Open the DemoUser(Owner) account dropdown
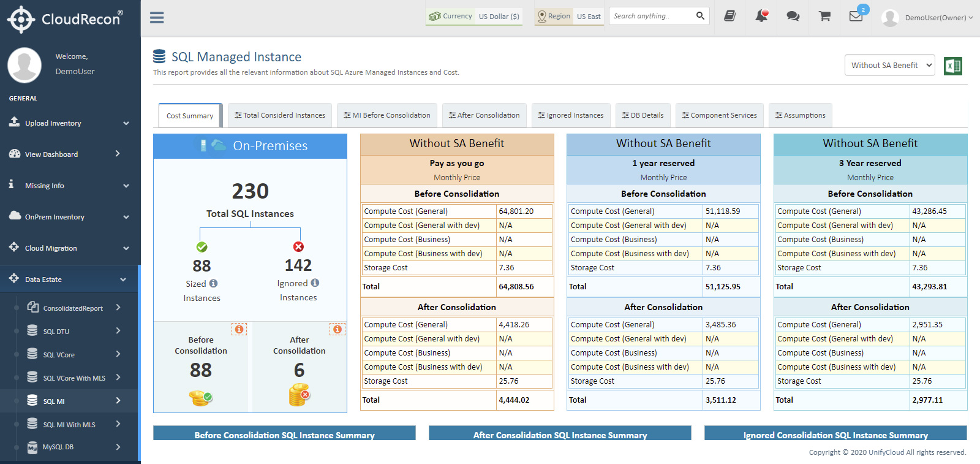This screenshot has width=980, height=464. tap(938, 18)
